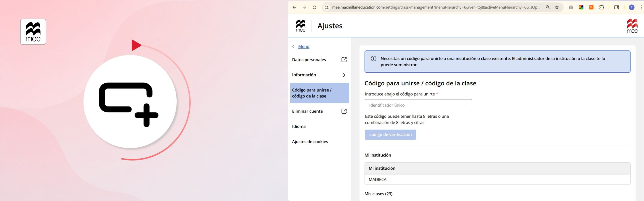Click the camera screenshot extension icon

571,7
